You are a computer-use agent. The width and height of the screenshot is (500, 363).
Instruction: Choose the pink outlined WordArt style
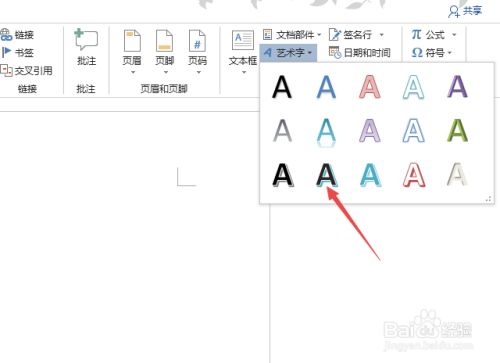pyautogui.click(x=370, y=87)
